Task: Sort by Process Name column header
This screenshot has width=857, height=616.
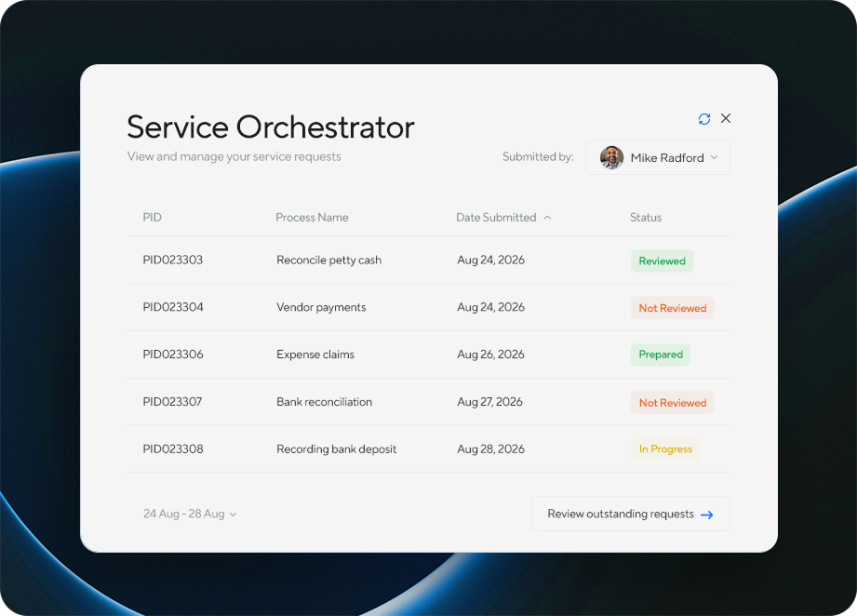Action: click(x=312, y=218)
